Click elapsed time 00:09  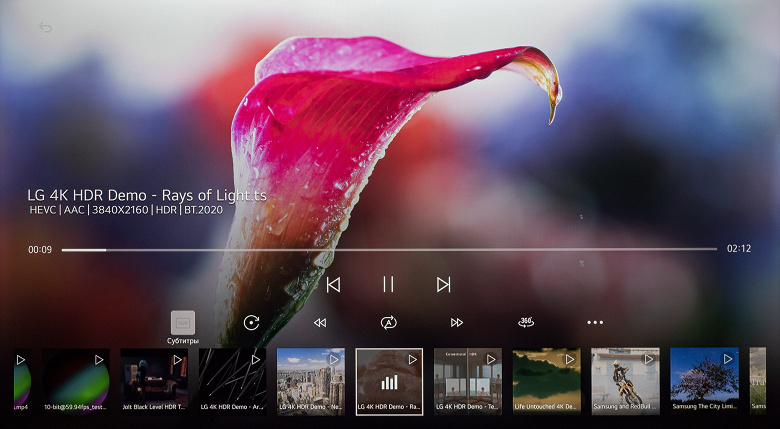40,249
